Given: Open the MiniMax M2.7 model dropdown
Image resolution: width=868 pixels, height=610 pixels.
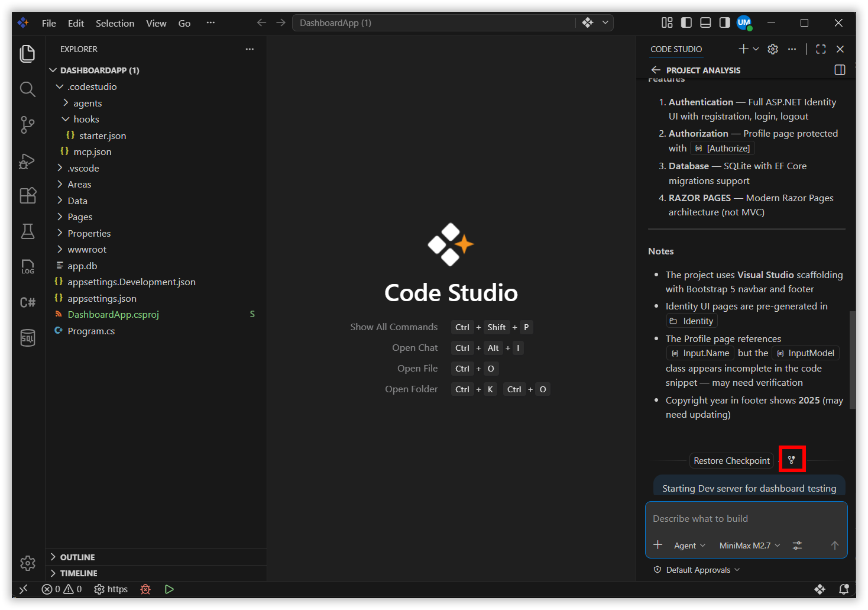Looking at the screenshot, I should (750, 546).
